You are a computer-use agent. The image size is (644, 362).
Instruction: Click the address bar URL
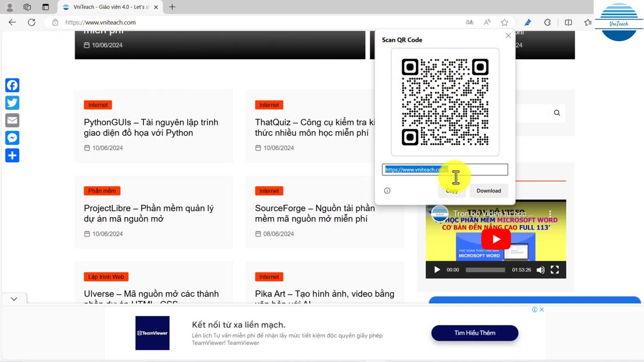[x=101, y=22]
